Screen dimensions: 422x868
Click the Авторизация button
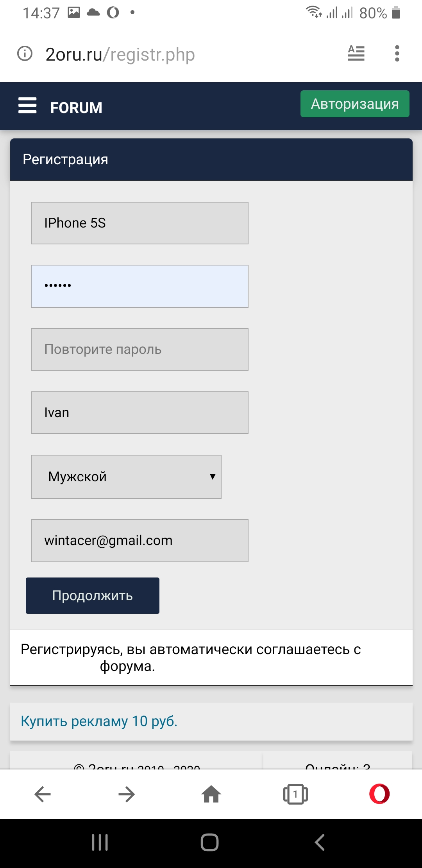(355, 104)
